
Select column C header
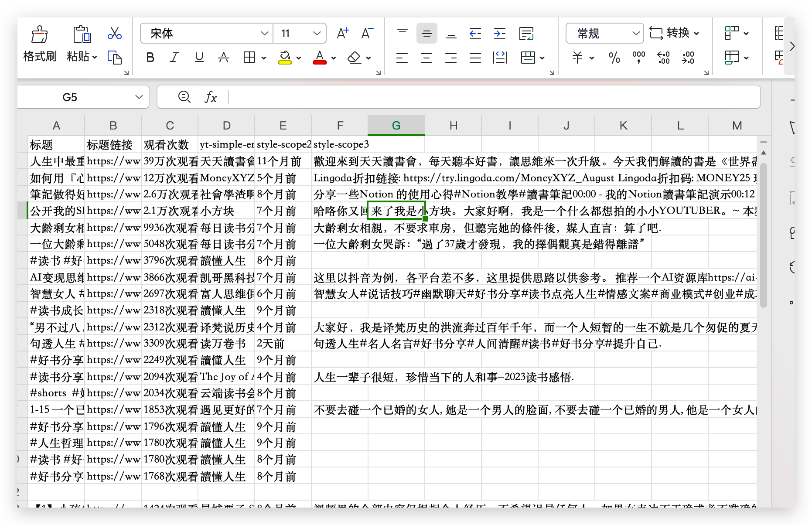[x=170, y=126]
